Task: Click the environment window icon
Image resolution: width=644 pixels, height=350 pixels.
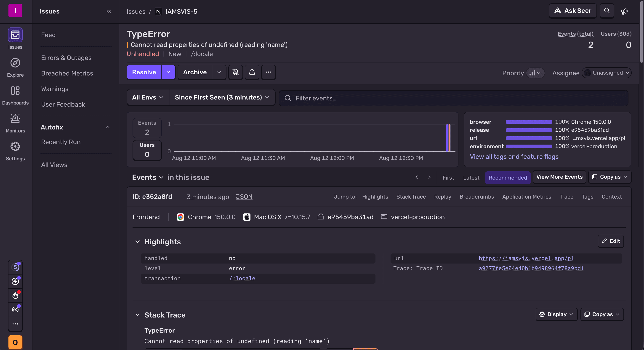Action: point(384,217)
